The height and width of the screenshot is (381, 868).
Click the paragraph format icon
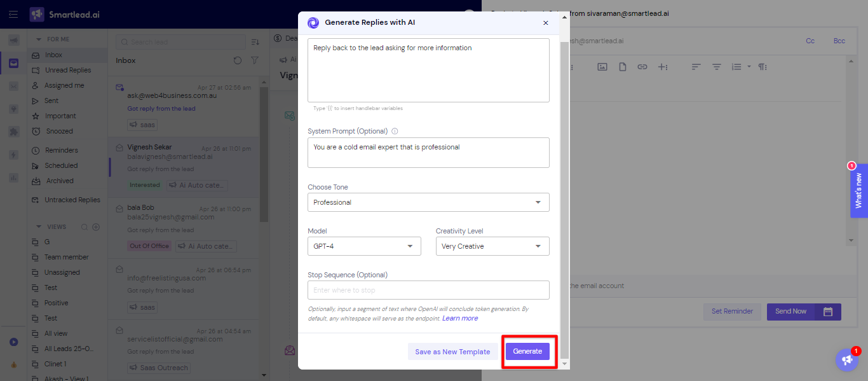coord(763,67)
